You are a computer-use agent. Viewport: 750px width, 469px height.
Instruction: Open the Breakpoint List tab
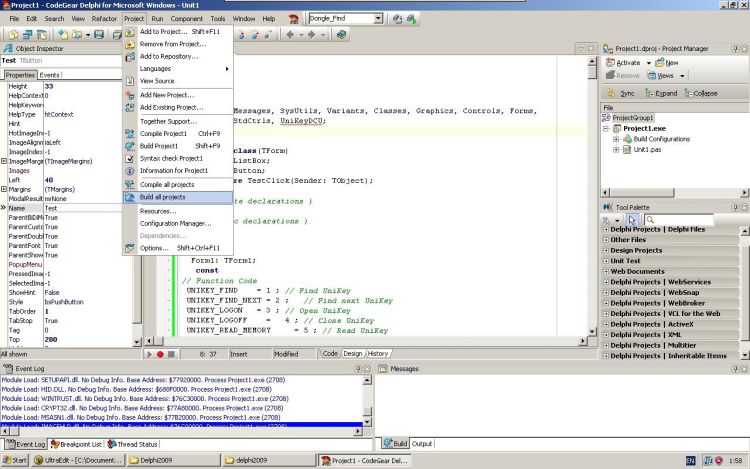pyautogui.click(x=77, y=444)
